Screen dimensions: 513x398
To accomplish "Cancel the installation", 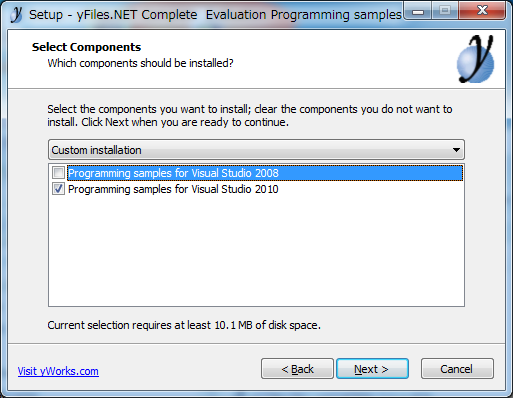I will [x=457, y=369].
